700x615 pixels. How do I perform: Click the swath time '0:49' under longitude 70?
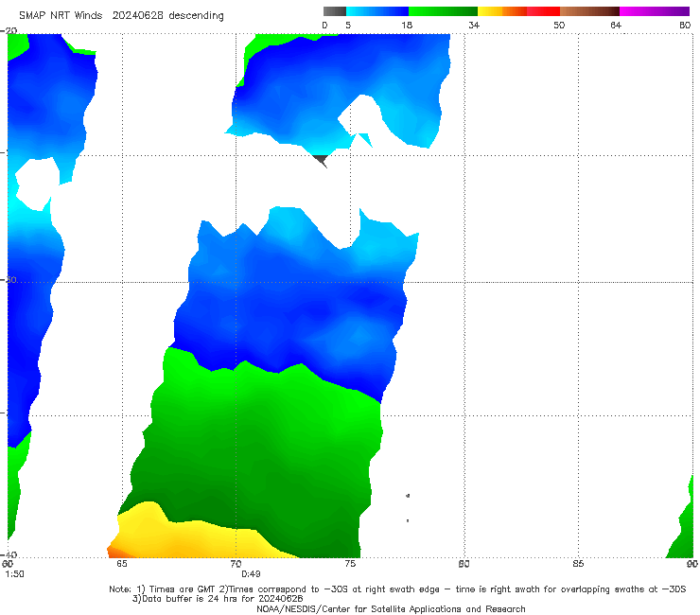(251, 574)
